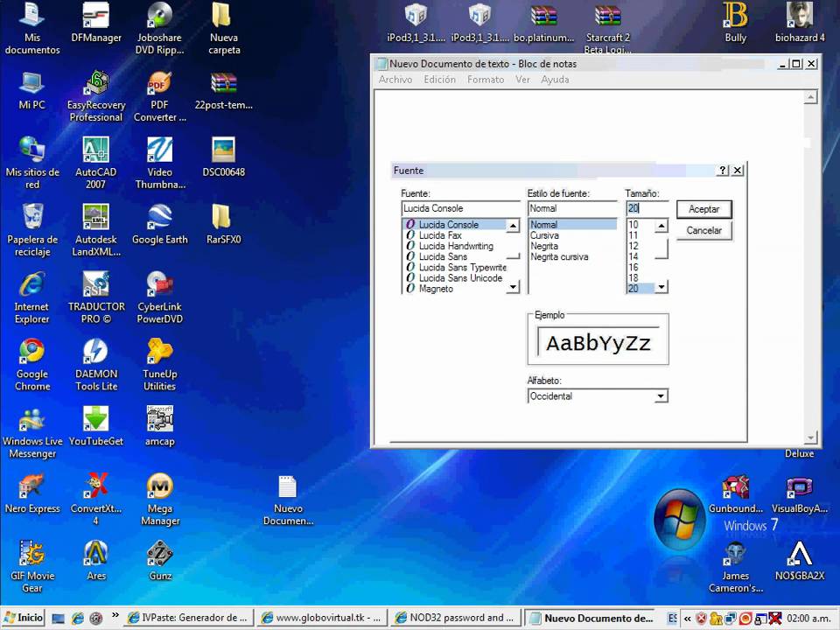Image resolution: width=840 pixels, height=630 pixels.
Task: Select Lucida Sans Unicode font
Action: [460, 278]
